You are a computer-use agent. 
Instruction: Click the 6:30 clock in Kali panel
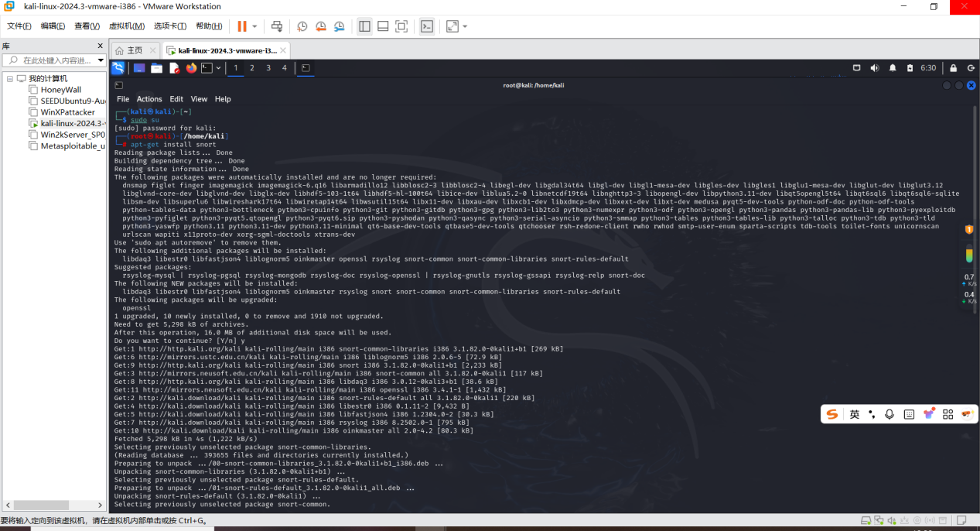(928, 68)
